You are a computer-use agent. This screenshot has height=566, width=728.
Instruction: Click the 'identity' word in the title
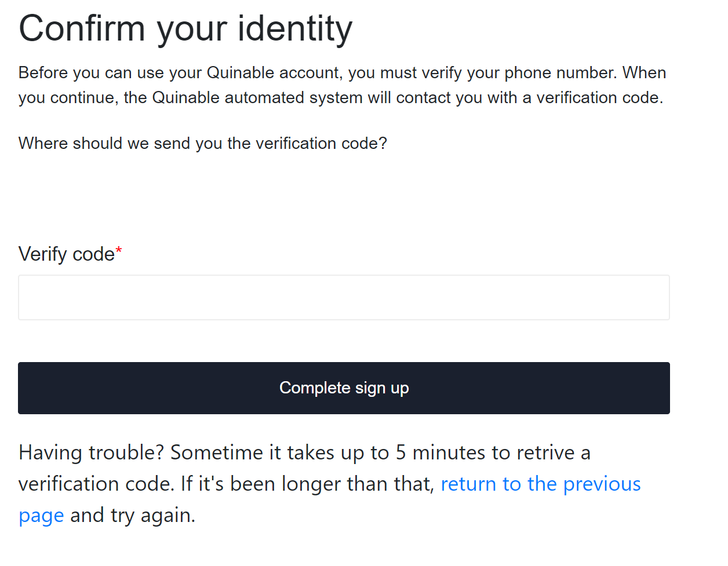tap(295, 28)
